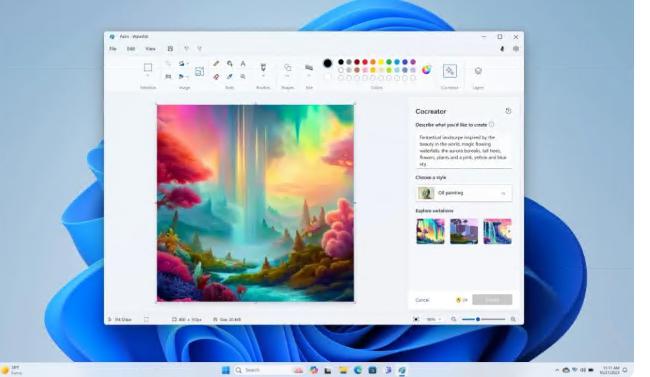Open the weather widget on taskbar

pos(12,370)
